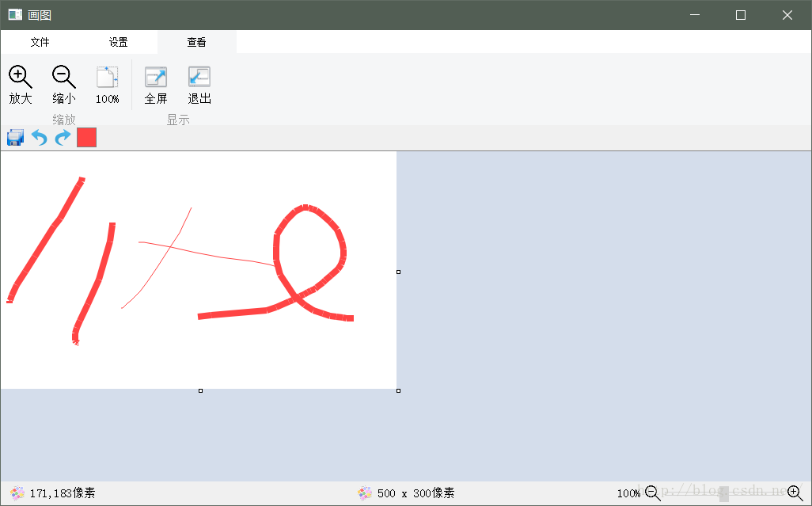The height and width of the screenshot is (506, 812).
Task: Click the 显示 ribbon group label
Action: (x=178, y=120)
